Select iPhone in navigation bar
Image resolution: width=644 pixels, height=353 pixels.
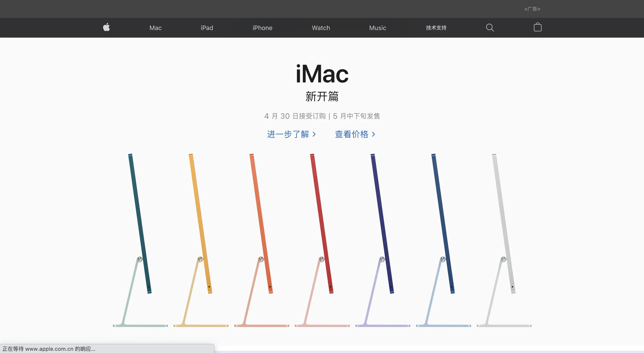click(262, 28)
